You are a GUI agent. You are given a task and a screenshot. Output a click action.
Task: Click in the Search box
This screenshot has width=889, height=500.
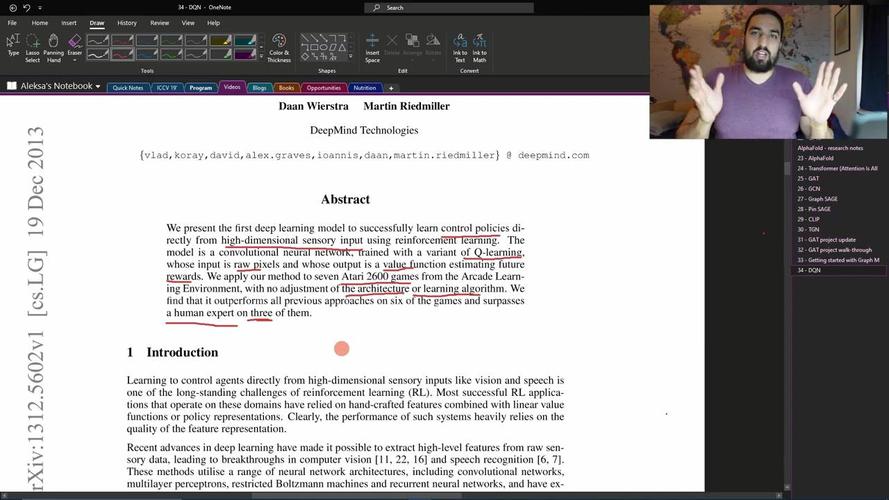pos(448,7)
